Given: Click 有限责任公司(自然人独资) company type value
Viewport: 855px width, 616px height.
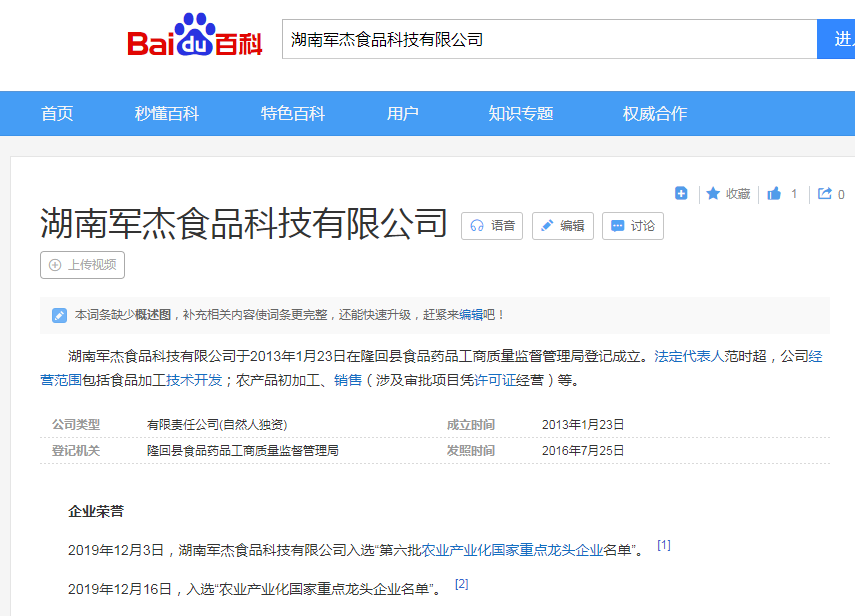Looking at the screenshot, I should [217, 425].
